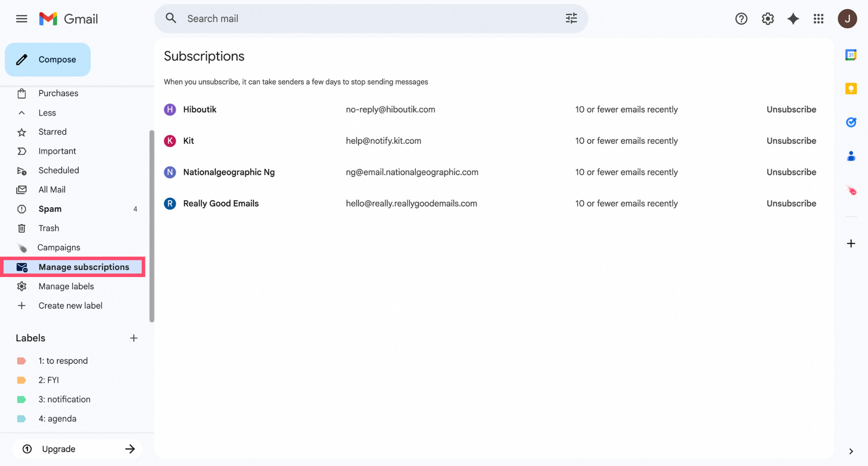The width and height of the screenshot is (868, 466).
Task: Open Google Calendar in the side panel
Action: pyautogui.click(x=851, y=55)
